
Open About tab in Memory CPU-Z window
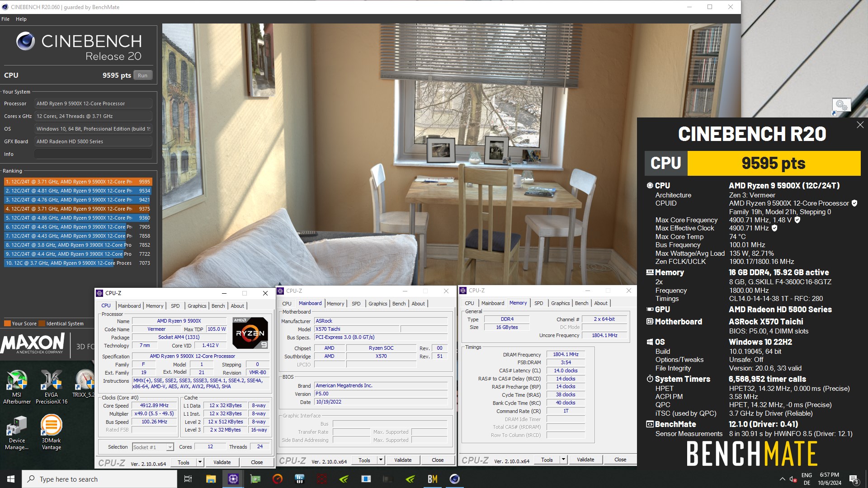pyautogui.click(x=601, y=303)
